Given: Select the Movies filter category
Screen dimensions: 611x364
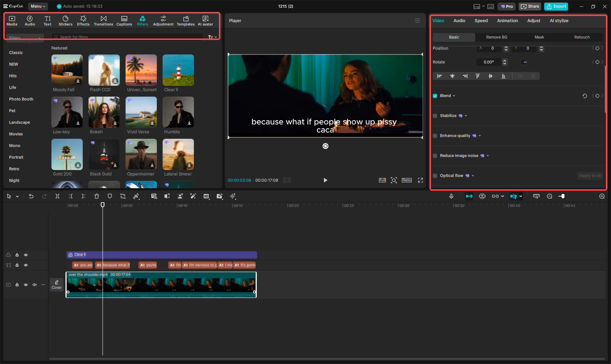Looking at the screenshot, I should [16, 134].
